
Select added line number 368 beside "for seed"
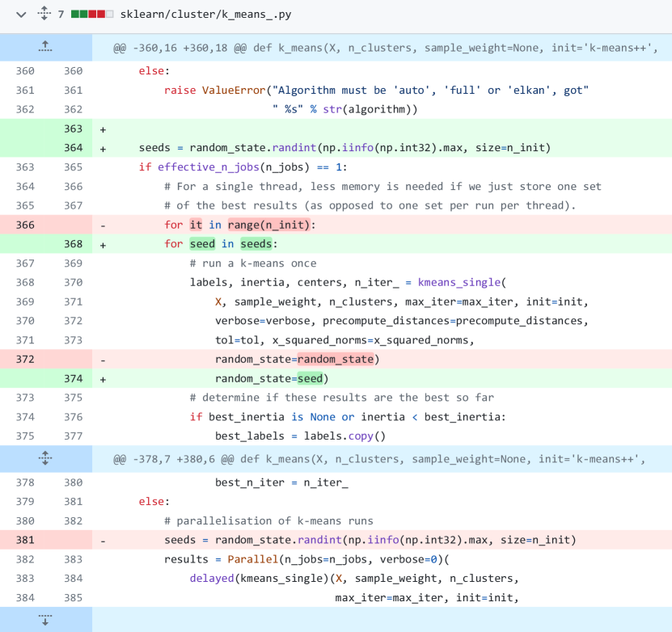(x=74, y=243)
